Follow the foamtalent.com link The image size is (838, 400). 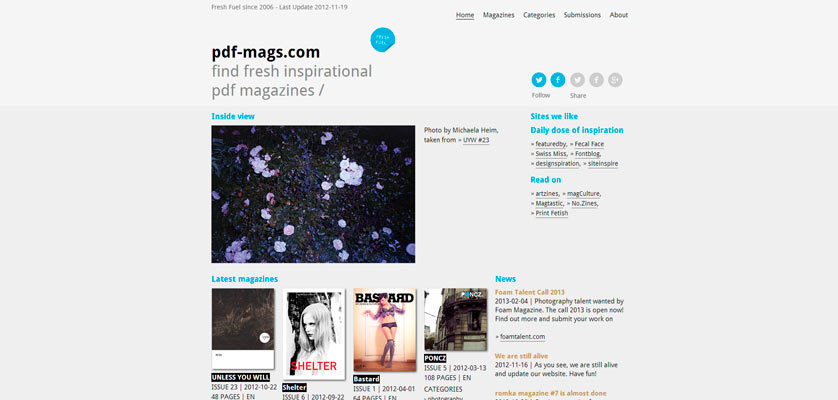(523, 337)
